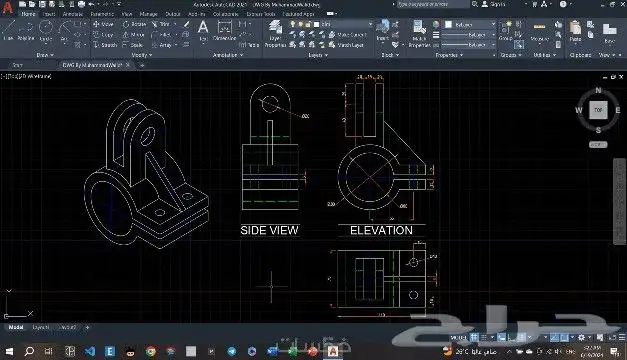Activate the Stretch command
The height and width of the screenshot is (360, 627).
pos(105,45)
